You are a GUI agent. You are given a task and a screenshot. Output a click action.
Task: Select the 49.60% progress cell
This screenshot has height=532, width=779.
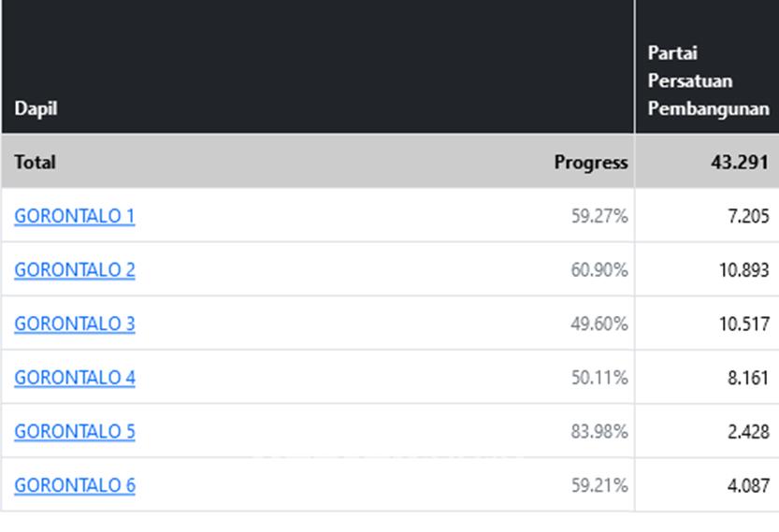coord(599,324)
